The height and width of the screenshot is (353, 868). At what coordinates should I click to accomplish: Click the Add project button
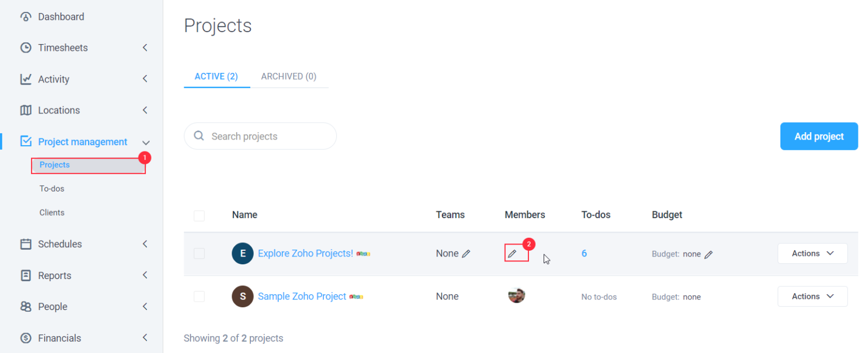pos(818,136)
